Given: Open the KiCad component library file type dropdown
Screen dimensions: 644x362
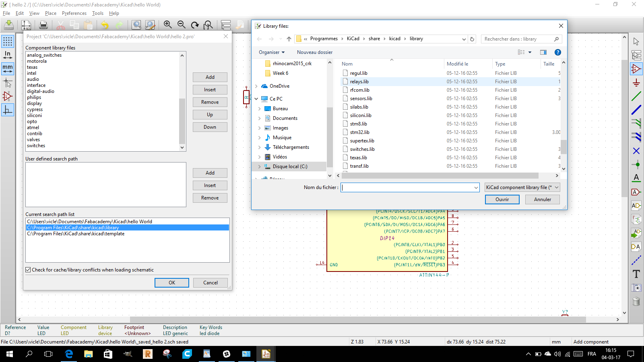Looking at the screenshot, I should point(522,187).
